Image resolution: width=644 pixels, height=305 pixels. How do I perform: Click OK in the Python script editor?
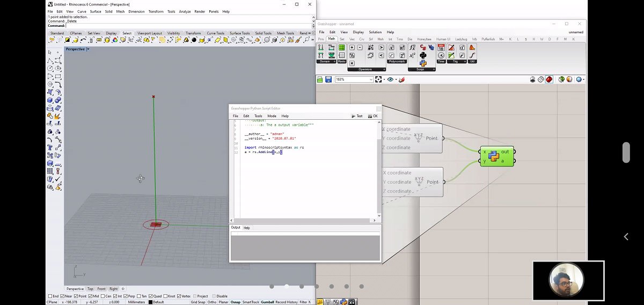373,116
